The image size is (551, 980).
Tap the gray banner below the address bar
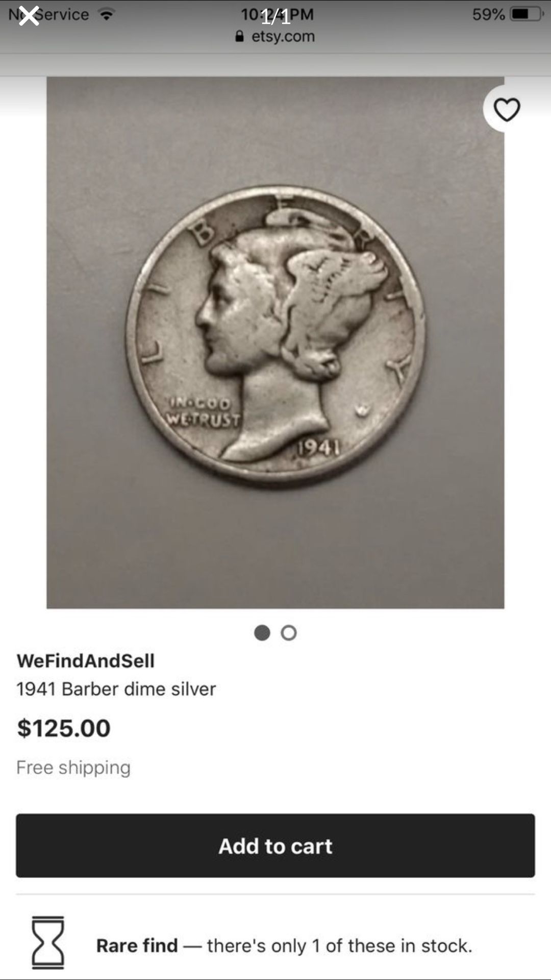pyautogui.click(x=275, y=65)
